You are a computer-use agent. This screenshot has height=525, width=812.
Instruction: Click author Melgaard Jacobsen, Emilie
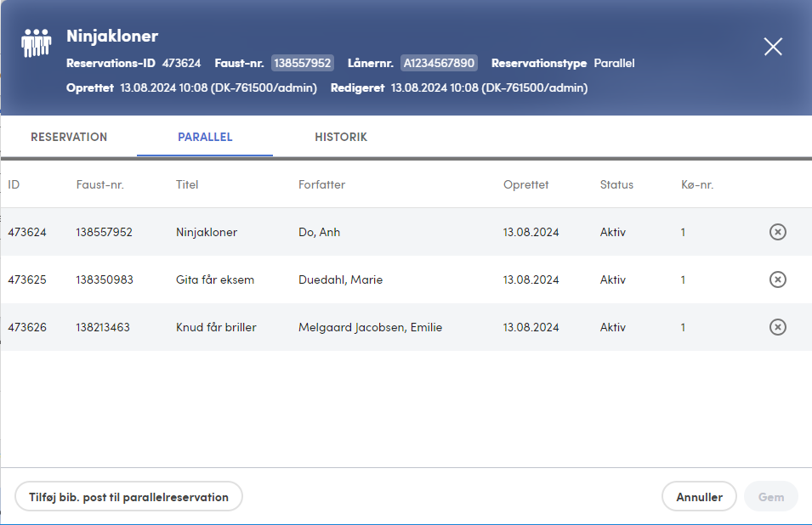(370, 327)
